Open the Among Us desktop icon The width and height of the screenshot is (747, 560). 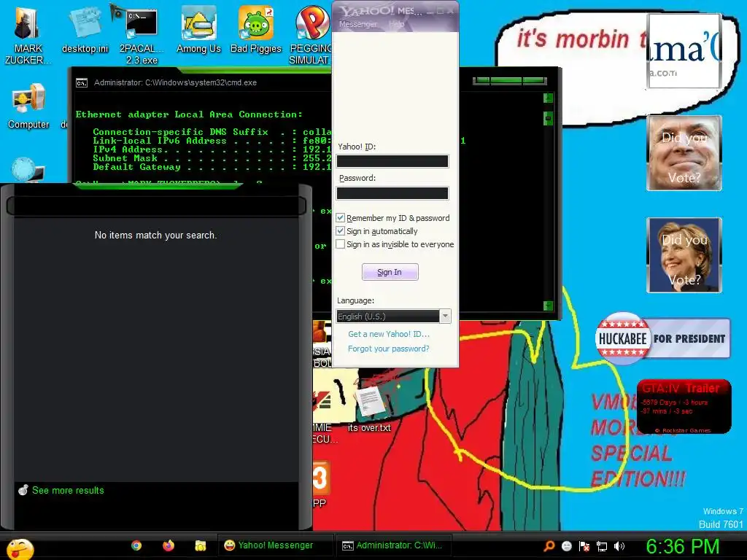[x=198, y=31]
